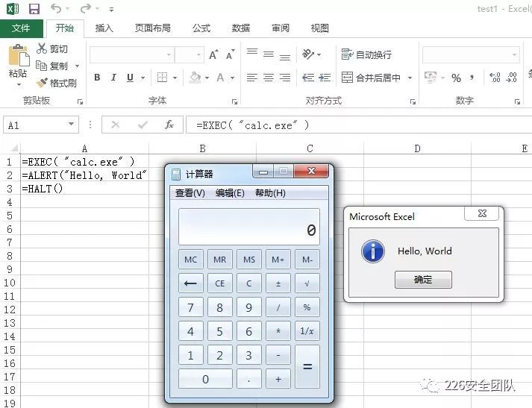Align text right
Viewport: 532px width, 408px height.
285,78
